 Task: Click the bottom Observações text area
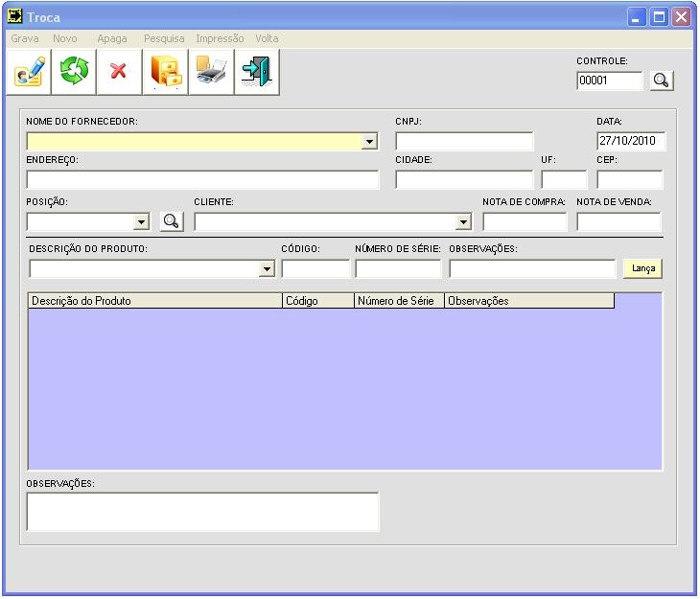tap(203, 512)
